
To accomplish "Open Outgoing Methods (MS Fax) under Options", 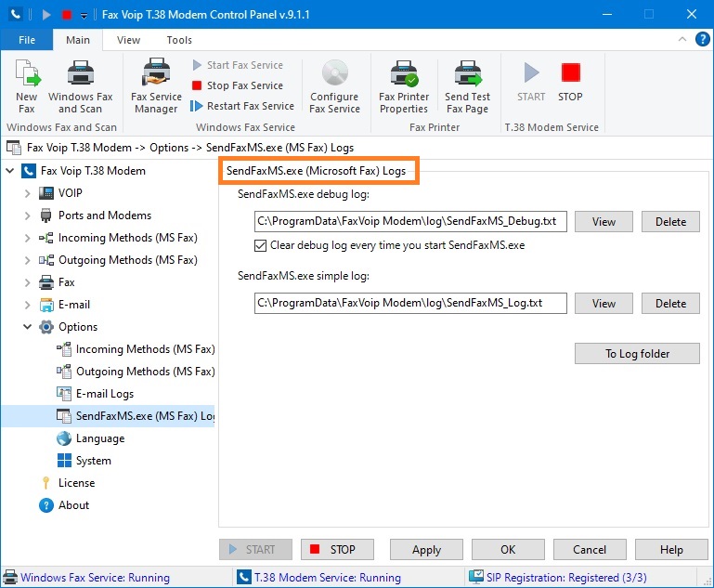I will point(145,372).
